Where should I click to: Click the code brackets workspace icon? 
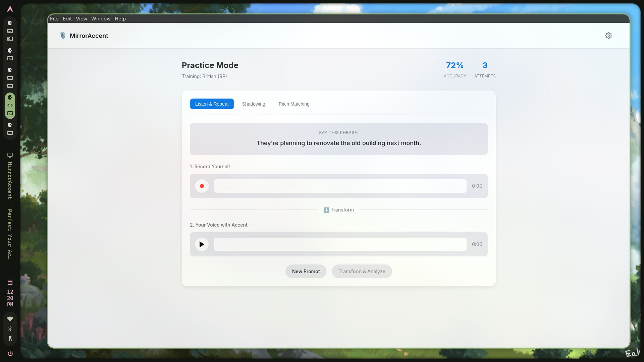click(x=10, y=105)
